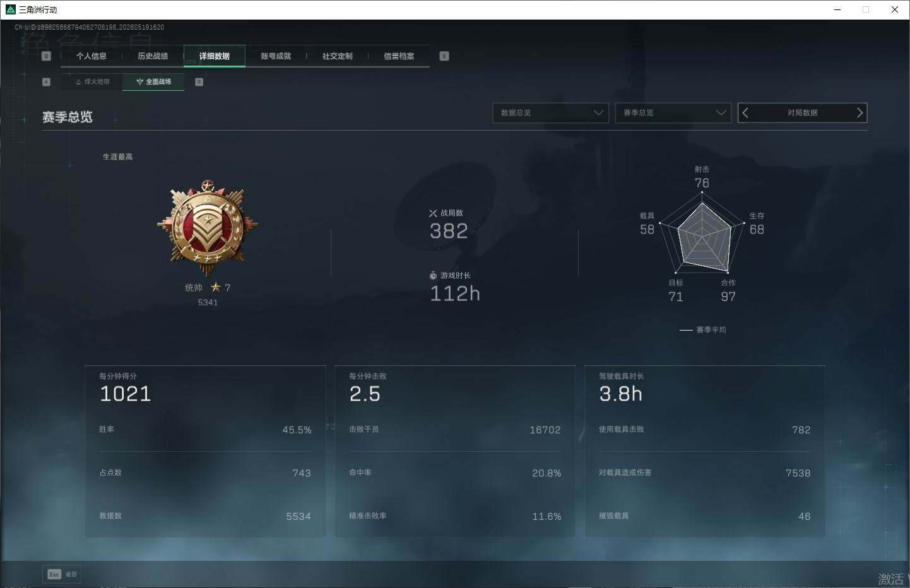Open the 账号成就 tab
Image resolution: width=910 pixels, height=588 pixels.
point(276,56)
